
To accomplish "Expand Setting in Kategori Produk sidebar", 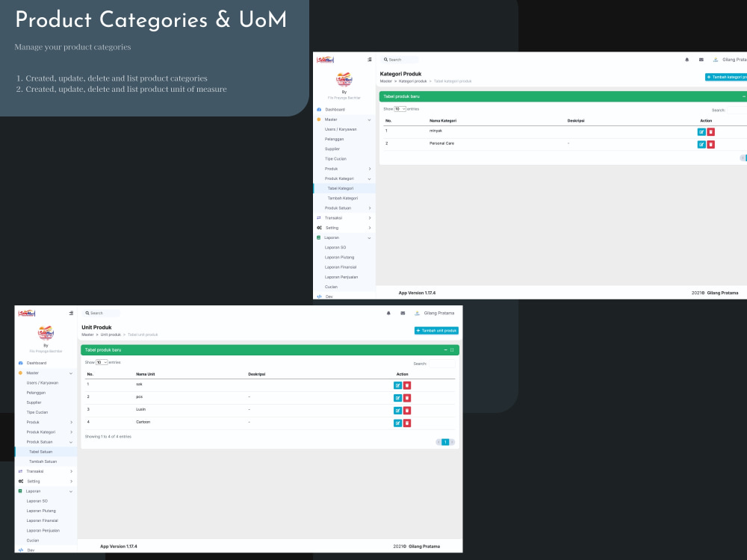I will click(x=344, y=228).
